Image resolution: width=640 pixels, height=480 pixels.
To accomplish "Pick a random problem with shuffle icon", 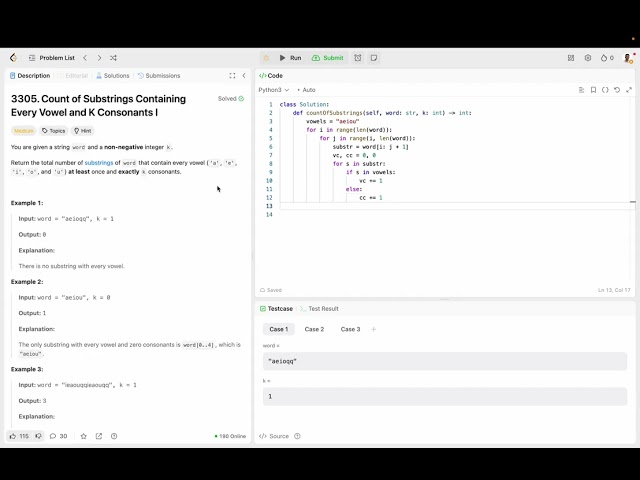I will pos(113,58).
